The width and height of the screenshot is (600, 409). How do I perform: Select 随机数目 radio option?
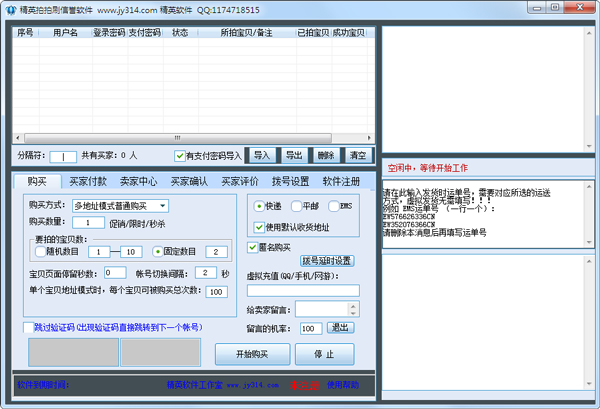[40, 251]
